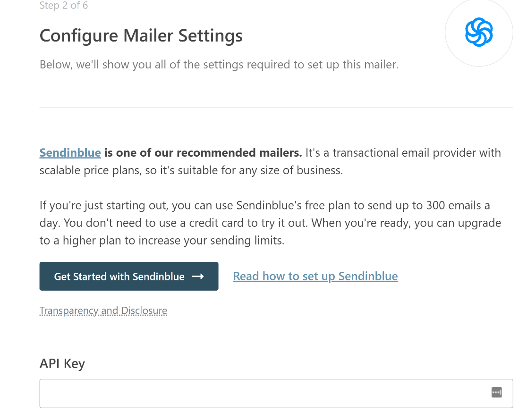Click the subtitle about settings required for mailer
The image size is (527, 420).
[x=219, y=65]
